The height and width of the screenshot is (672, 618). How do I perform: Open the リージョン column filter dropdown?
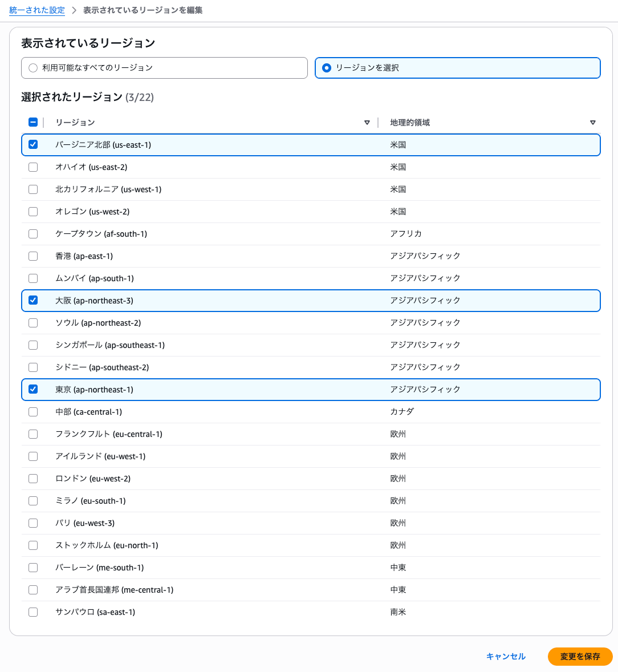(367, 122)
